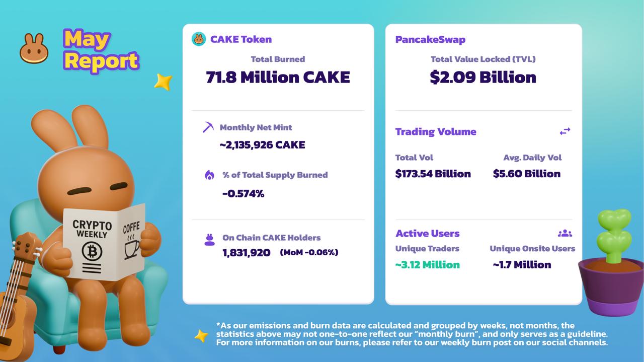The width and height of the screenshot is (644, 362).
Task: Click the yellow star near May Report title
Action: click(163, 82)
